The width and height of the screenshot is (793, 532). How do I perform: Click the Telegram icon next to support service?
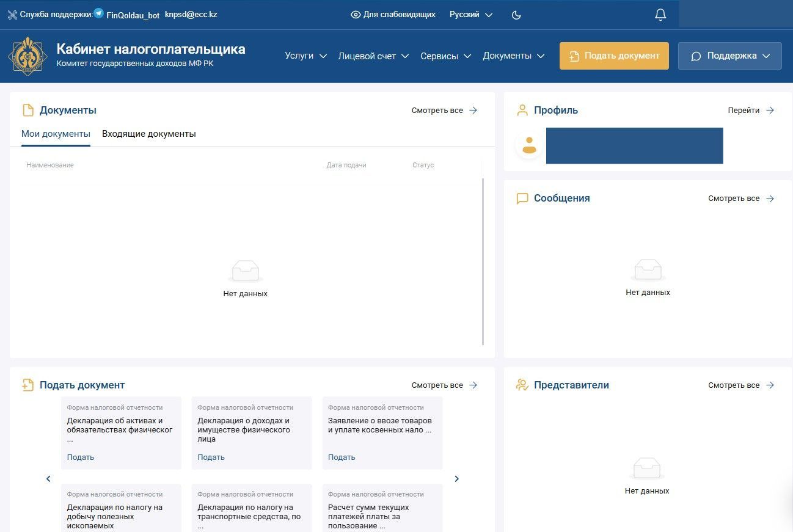tap(98, 13)
